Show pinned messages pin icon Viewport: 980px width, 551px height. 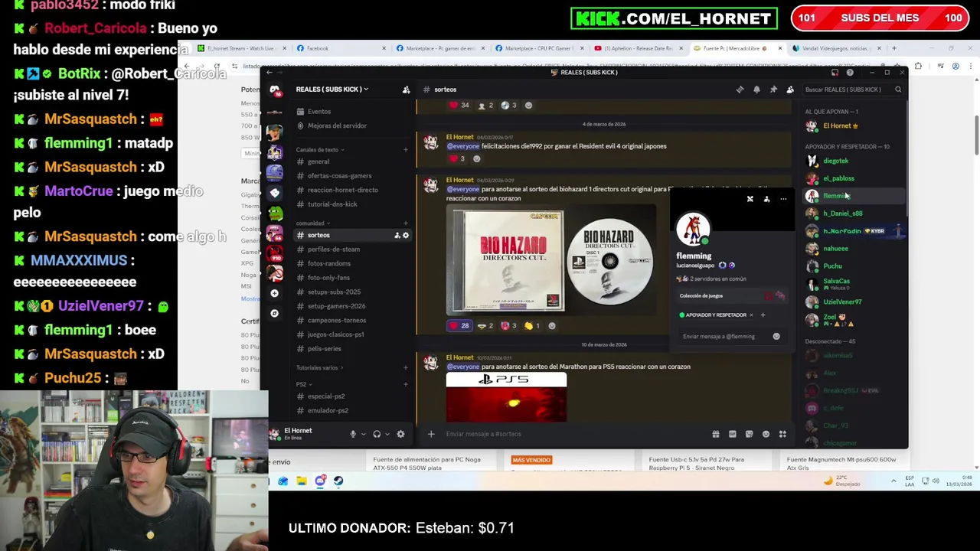click(773, 90)
